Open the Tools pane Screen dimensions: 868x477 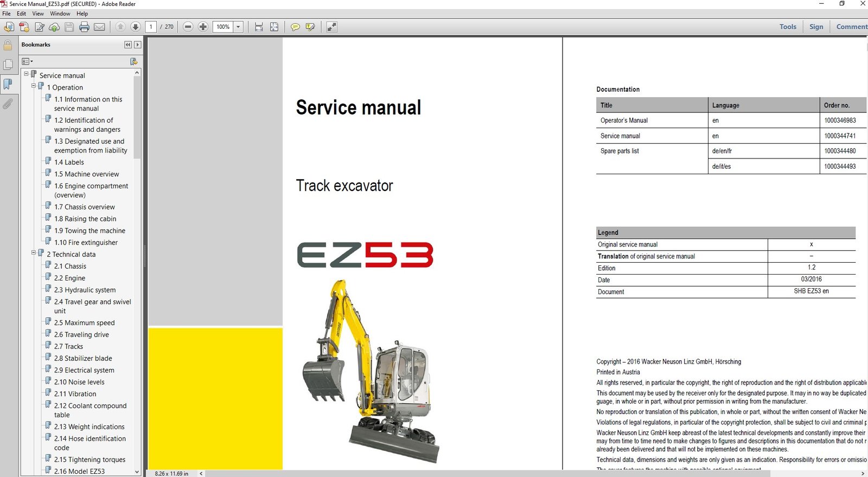[788, 27]
